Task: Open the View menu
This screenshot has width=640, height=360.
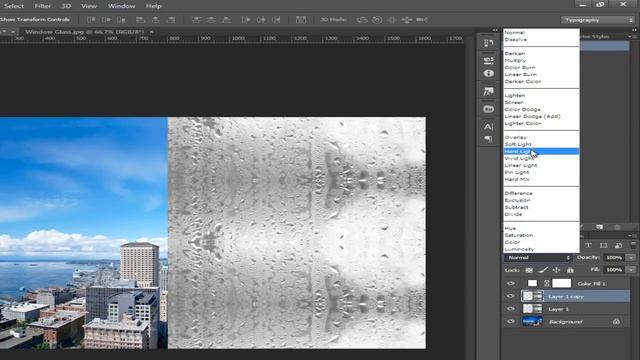Action: click(89, 6)
